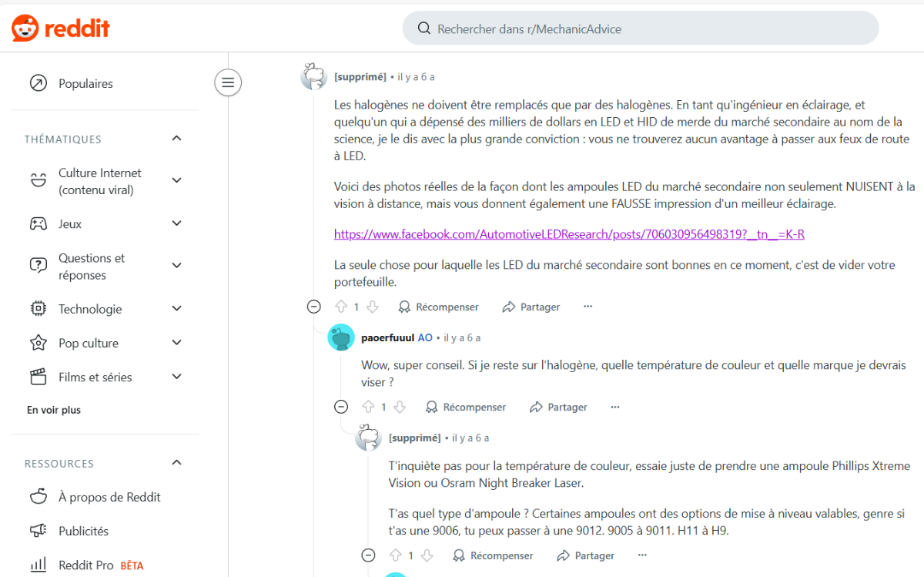Click paoerfuuul avatar
Image resolution: width=924 pixels, height=577 pixels.
point(341,337)
